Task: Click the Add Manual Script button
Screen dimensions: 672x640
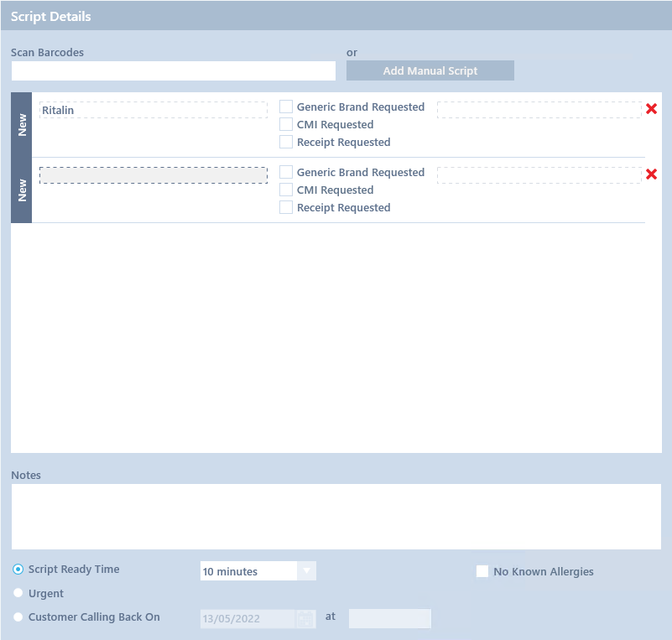Action: 430,71
